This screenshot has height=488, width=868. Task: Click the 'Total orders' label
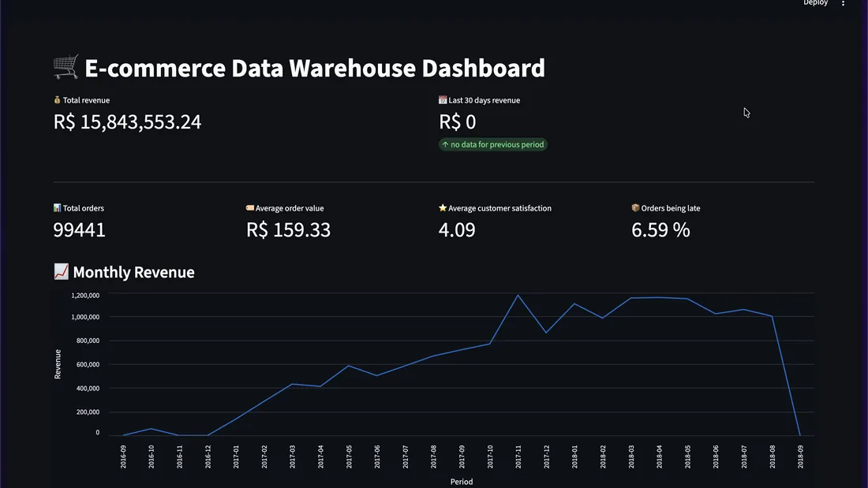point(83,208)
